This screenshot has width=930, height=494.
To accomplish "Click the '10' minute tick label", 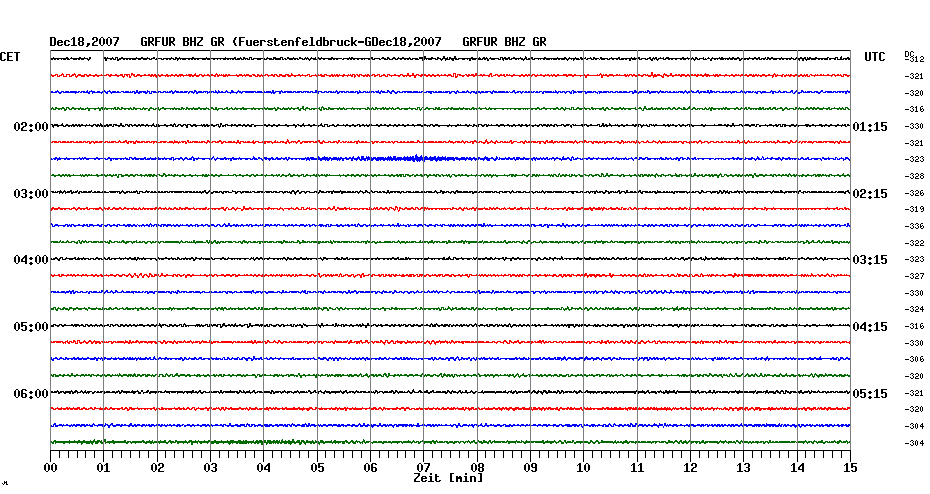I will point(584,467).
